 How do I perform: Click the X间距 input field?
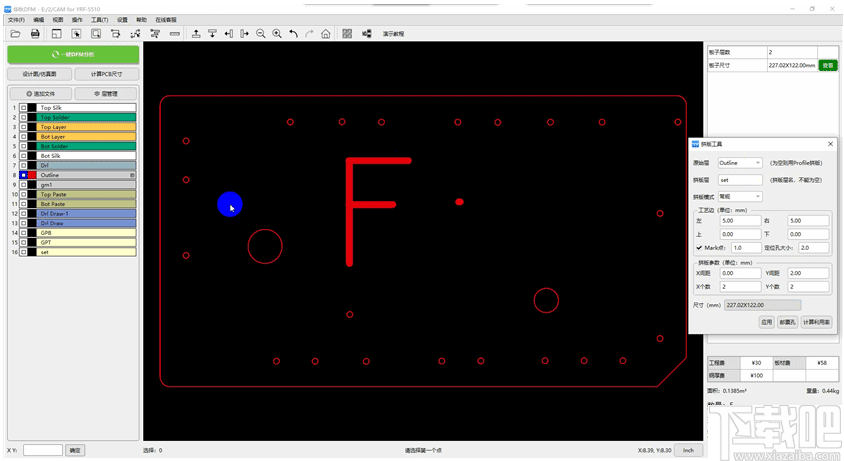740,273
